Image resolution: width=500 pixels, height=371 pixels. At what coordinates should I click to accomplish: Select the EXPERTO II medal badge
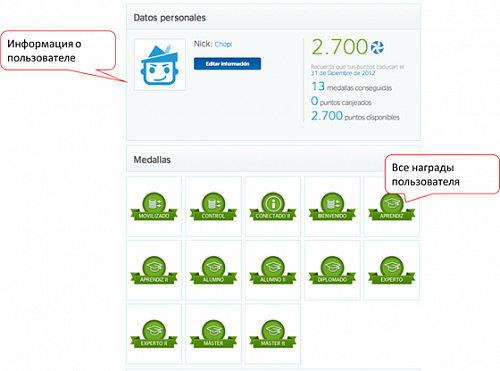(x=154, y=334)
